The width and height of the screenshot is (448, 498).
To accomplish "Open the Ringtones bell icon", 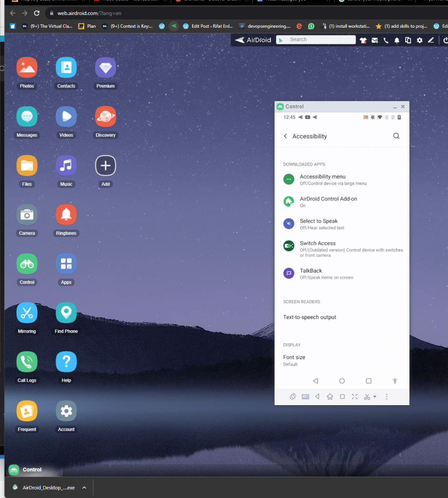I will coord(66,214).
